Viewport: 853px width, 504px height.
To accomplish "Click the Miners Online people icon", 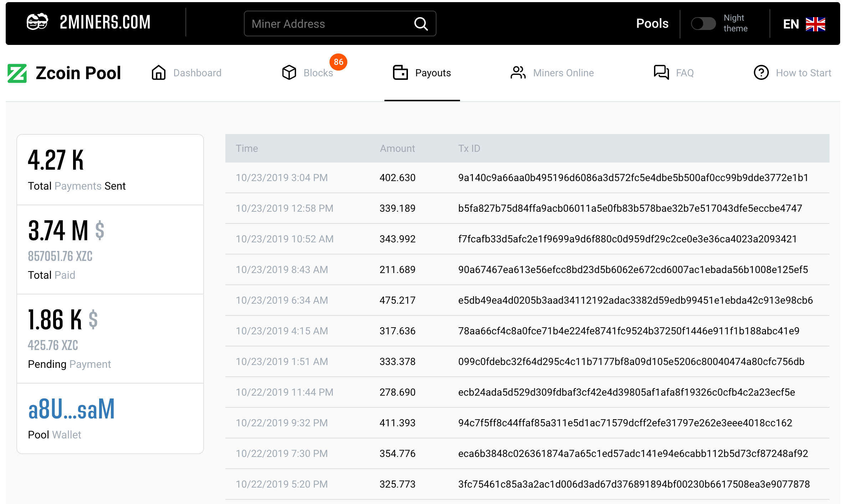I will pos(518,73).
